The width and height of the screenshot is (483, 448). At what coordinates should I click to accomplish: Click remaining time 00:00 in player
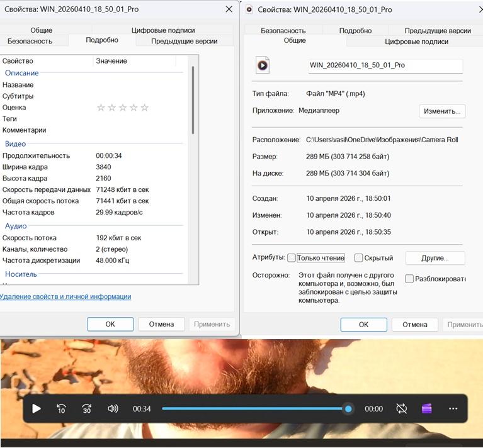point(373,409)
